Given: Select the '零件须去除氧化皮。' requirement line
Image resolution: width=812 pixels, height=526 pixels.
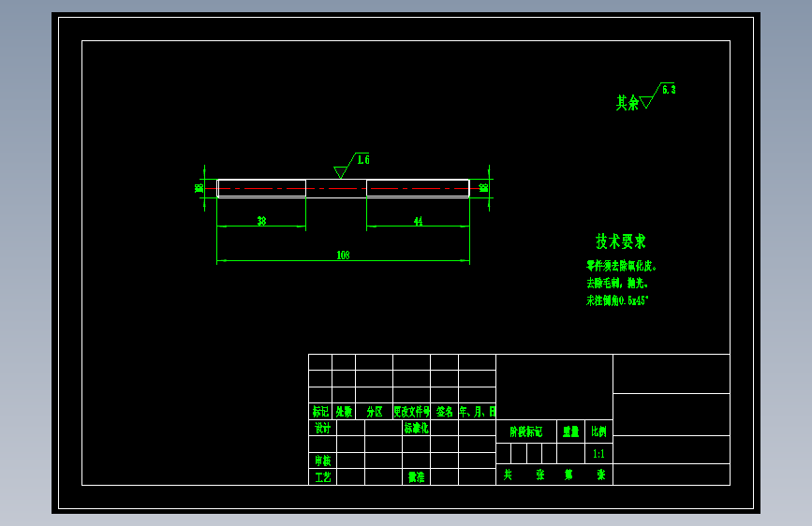Looking at the screenshot, I should point(622,266).
